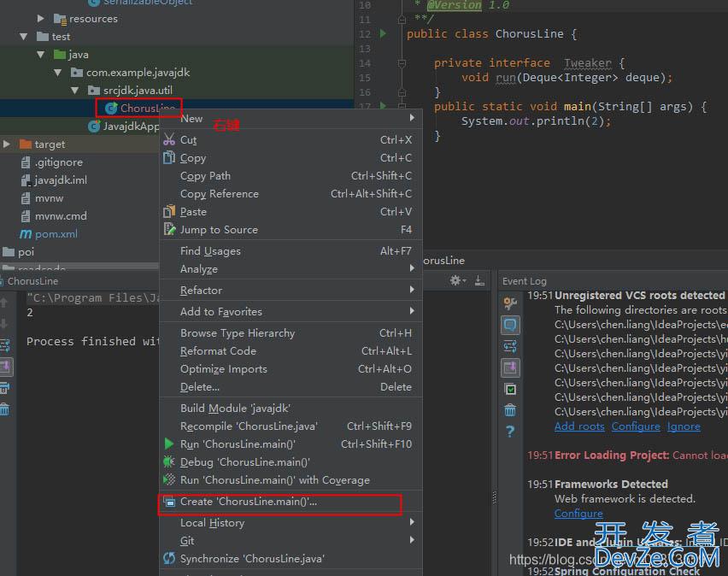Open the Git submenu
This screenshot has width=728, height=576.
coord(291,541)
